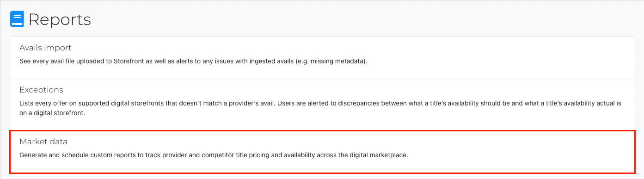The image size is (644, 179).
Task: Select the Reports page heading
Action: pyautogui.click(x=60, y=20)
